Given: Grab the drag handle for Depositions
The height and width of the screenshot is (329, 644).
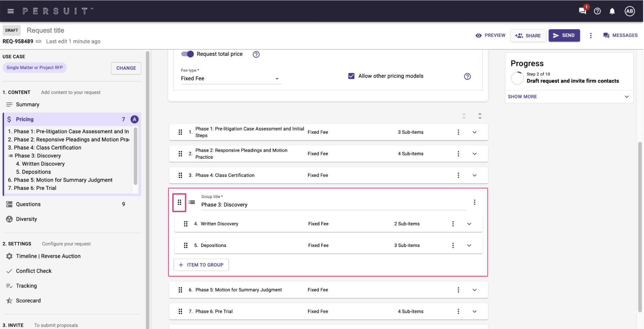Looking at the screenshot, I should coord(186,245).
